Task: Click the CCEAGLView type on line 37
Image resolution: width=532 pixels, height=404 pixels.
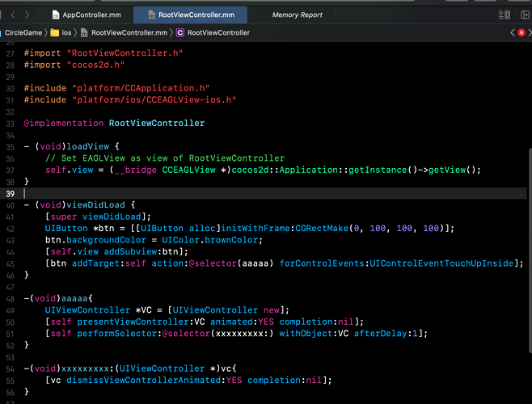Action: tap(188, 170)
